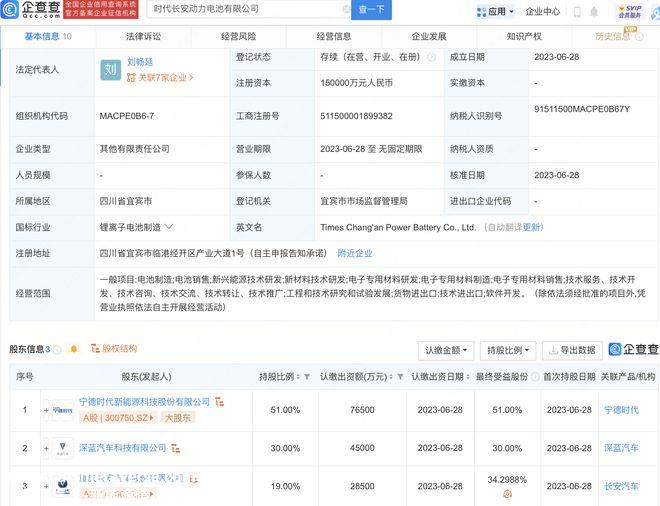The height and width of the screenshot is (506, 660).
Task: Filter by the 认缴出资额 column funnel icon
Action: pos(400,377)
